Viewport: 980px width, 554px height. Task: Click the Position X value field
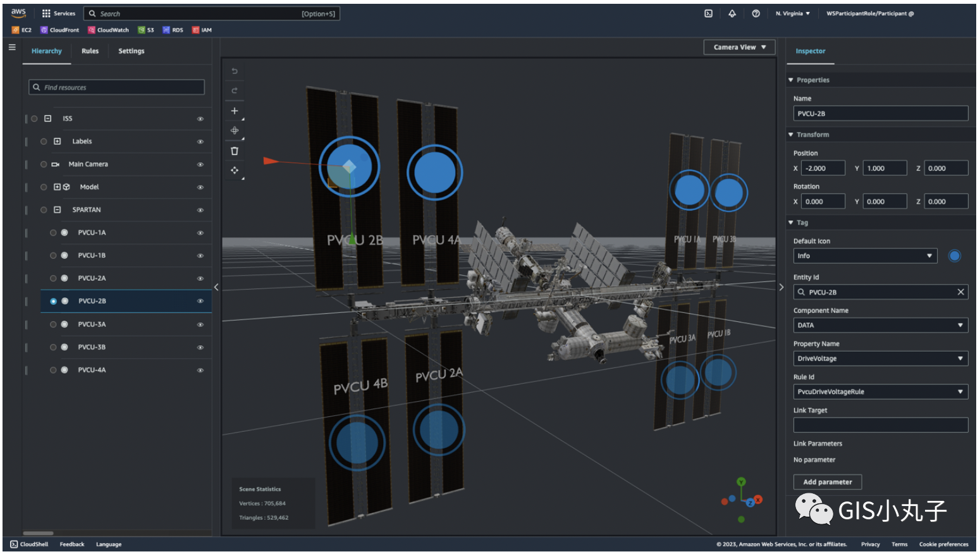coord(823,168)
